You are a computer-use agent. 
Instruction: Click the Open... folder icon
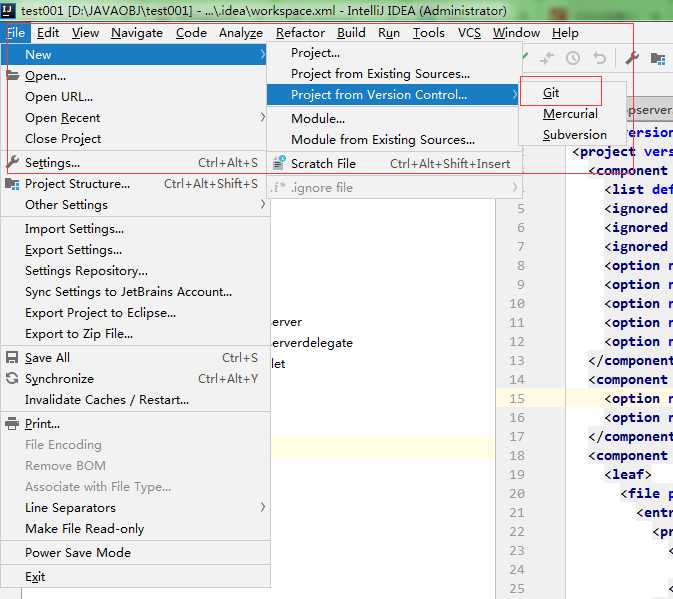point(12,76)
